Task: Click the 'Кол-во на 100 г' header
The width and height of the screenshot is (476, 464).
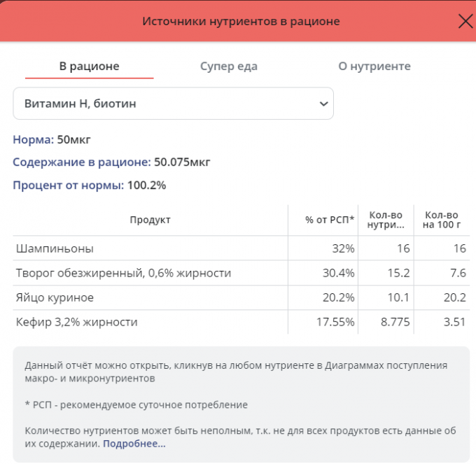Action: coord(442,220)
